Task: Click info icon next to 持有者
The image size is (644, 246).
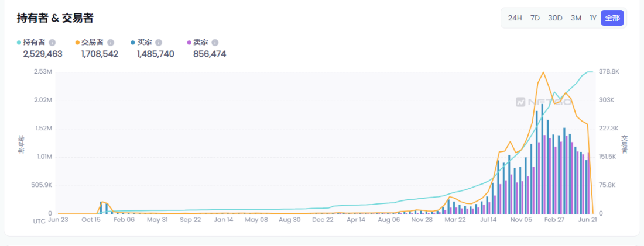Action: [x=52, y=43]
